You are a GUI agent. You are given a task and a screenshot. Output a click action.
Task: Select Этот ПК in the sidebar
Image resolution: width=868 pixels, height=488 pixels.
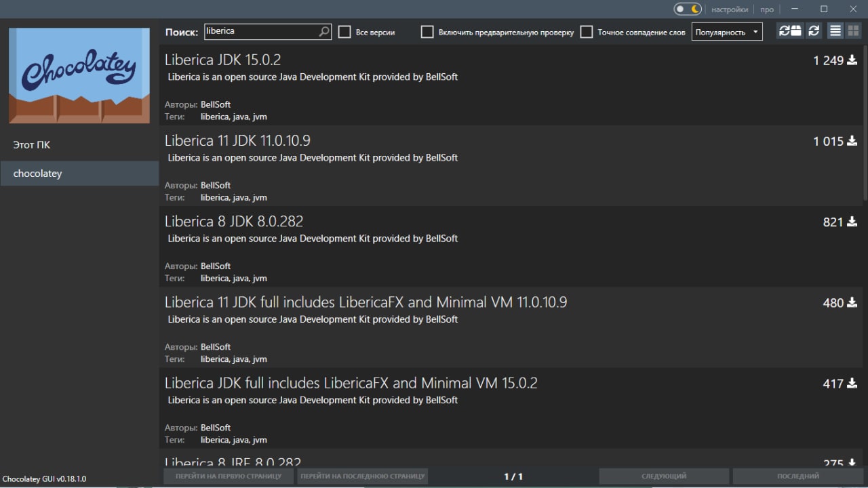[x=79, y=145]
